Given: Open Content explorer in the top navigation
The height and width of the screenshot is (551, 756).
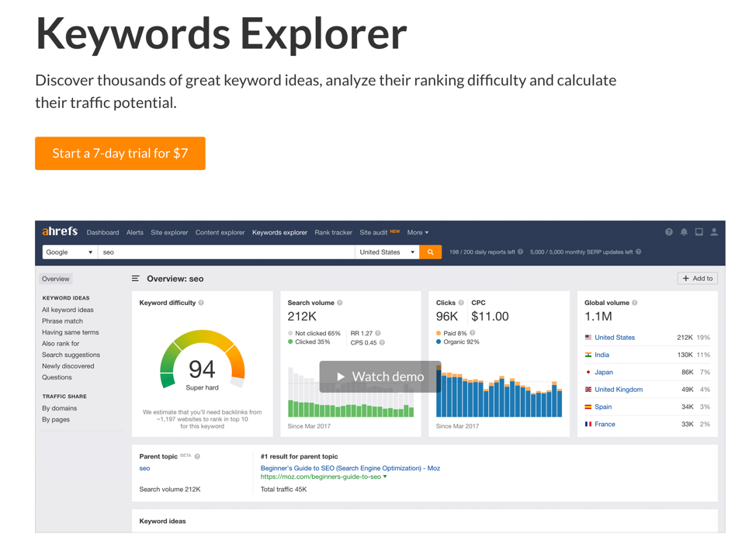Looking at the screenshot, I should tap(220, 232).
